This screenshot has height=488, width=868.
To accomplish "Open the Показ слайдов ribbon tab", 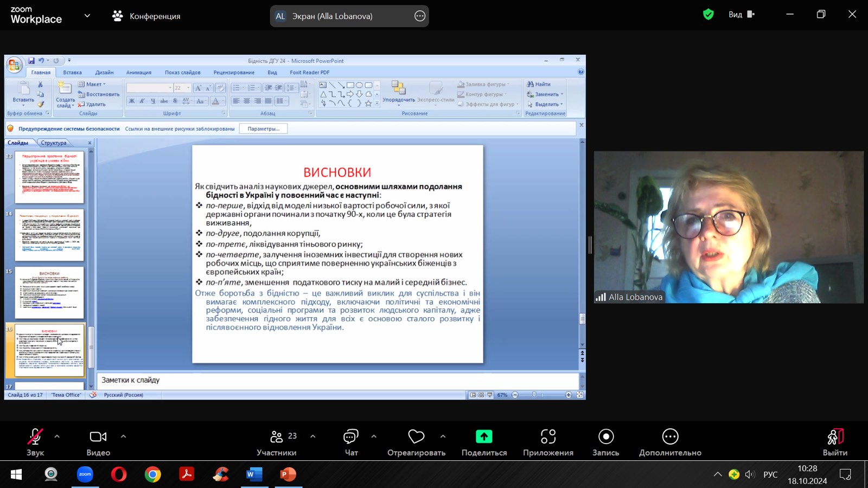I will 183,72.
